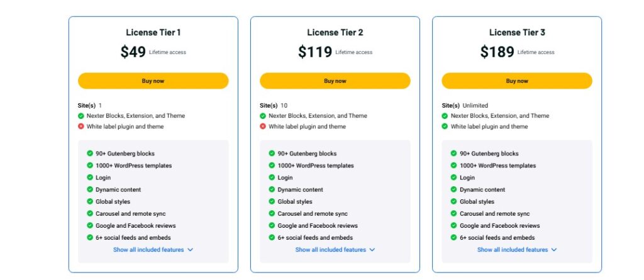Click the $189 price on Tier 3

tap(497, 52)
